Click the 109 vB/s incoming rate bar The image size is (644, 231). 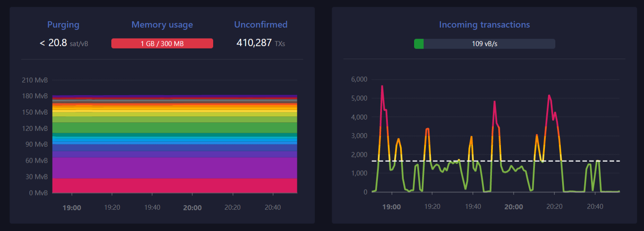pos(484,44)
